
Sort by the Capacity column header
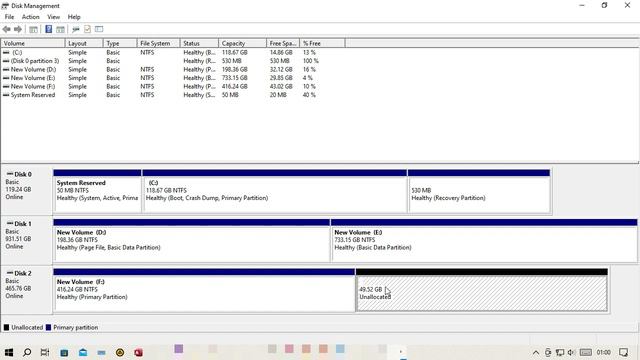[x=242, y=43]
